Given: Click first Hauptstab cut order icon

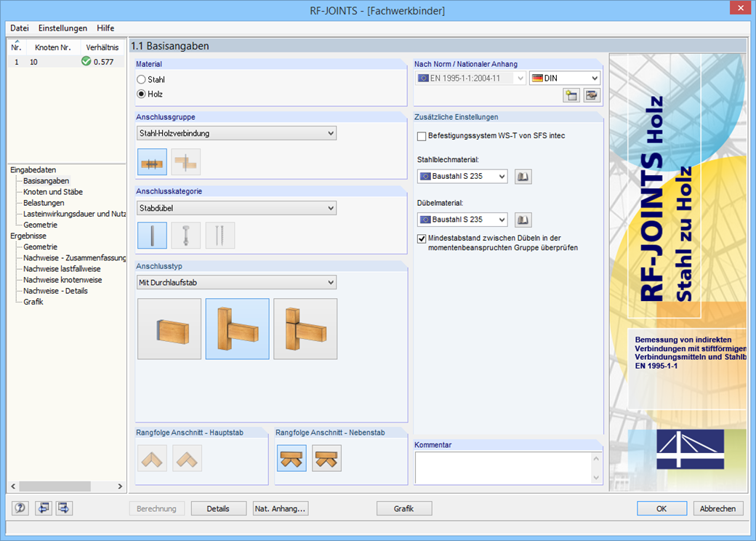Looking at the screenshot, I should [x=153, y=458].
